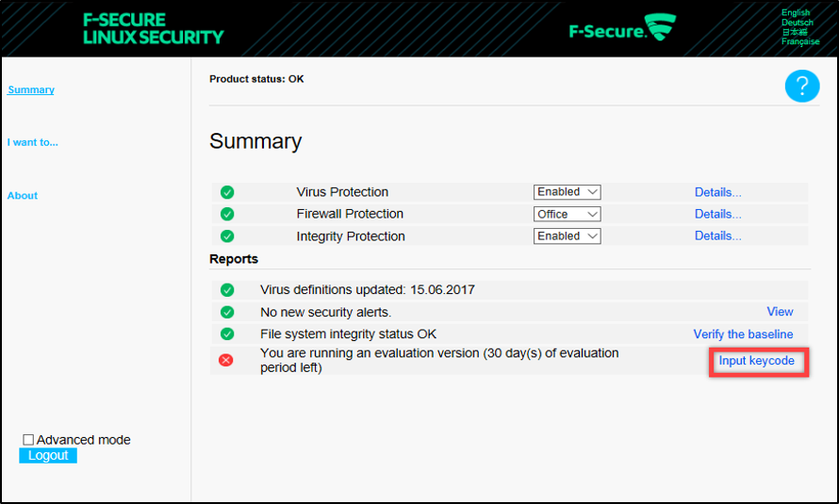Viewport: 839px width, 504px height.
Task: Click green check icon beside Integrity Protection
Action: pyautogui.click(x=227, y=236)
